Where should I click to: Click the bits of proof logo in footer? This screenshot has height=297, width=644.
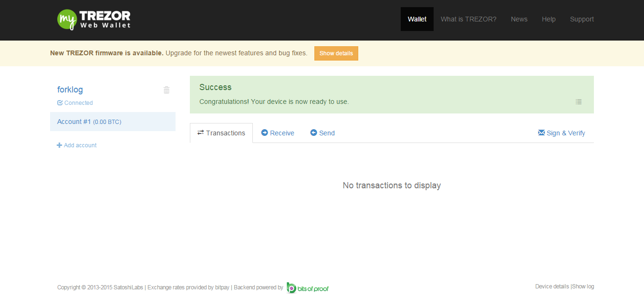[x=307, y=287]
